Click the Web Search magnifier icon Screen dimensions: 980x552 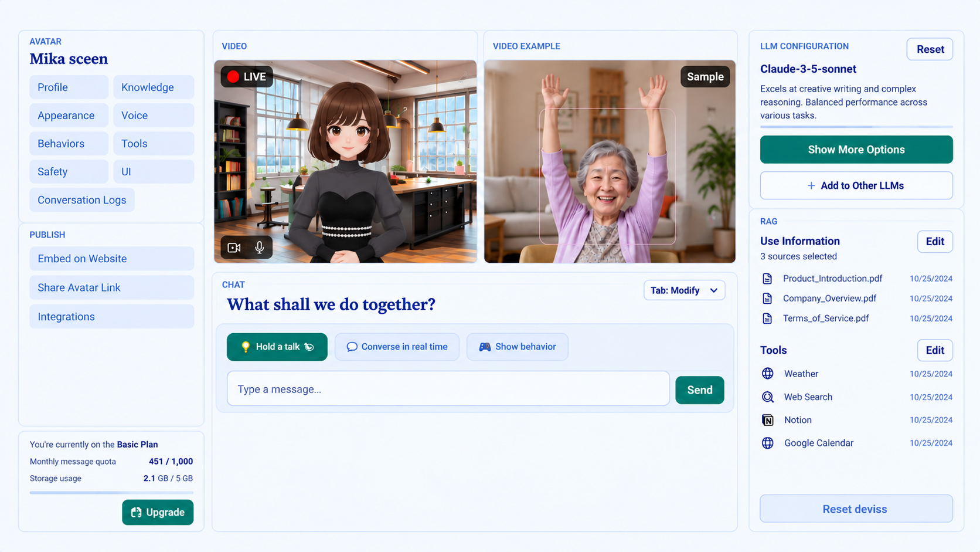[x=767, y=397]
